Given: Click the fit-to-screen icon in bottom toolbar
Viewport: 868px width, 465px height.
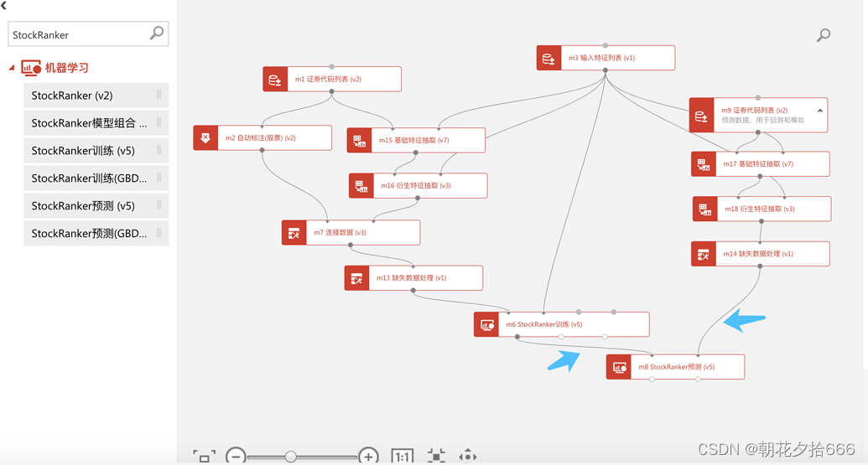Looking at the screenshot, I should click(205, 457).
